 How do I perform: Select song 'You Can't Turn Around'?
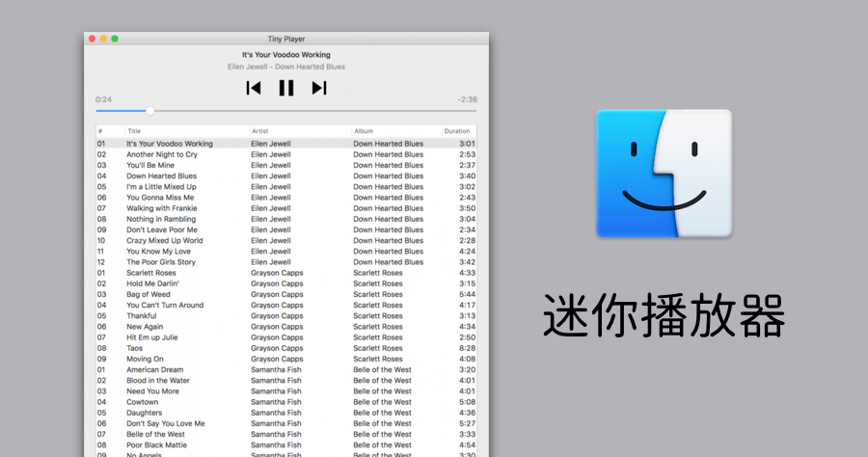(165, 306)
